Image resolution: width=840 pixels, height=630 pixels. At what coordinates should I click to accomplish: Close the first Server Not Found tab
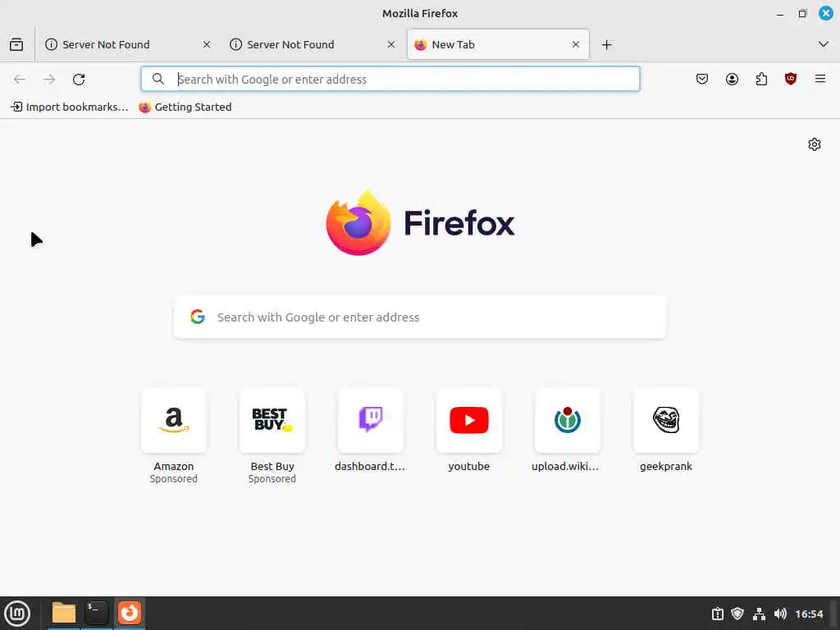207,44
